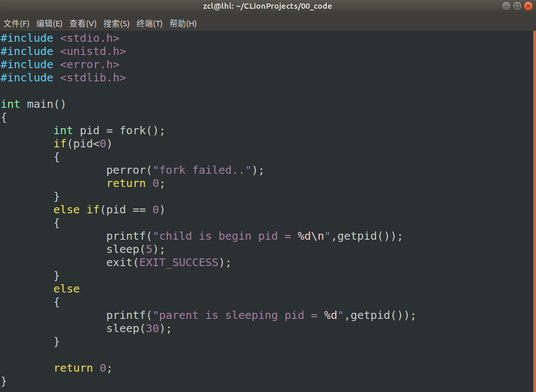Screen dimensions: 536x392
Task: Open the 文件(F) menu
Action: 17,24
